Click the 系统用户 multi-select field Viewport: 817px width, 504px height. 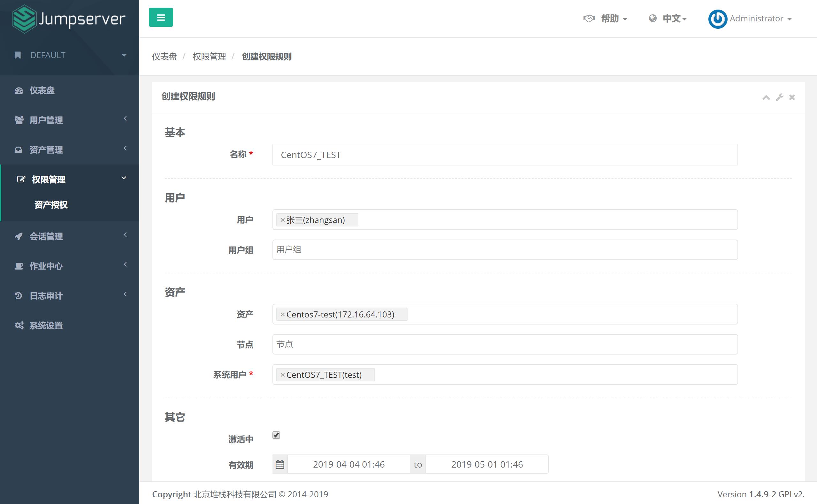pyautogui.click(x=505, y=375)
